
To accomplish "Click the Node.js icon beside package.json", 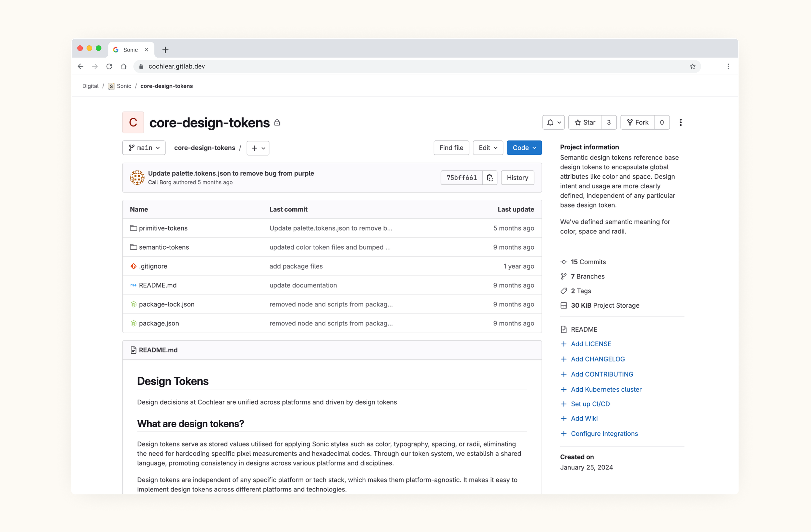I will (x=133, y=323).
